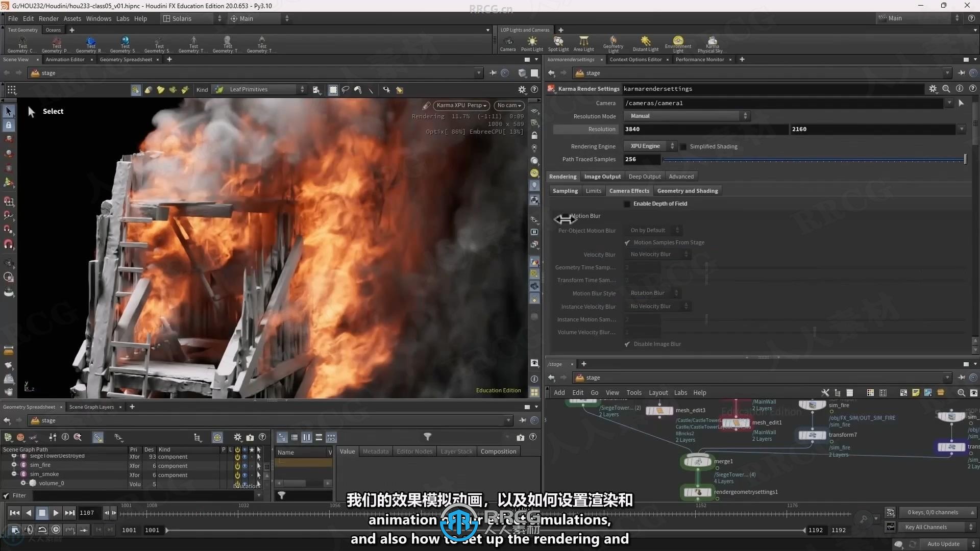The image size is (980, 551).
Task: Toggle activation of sim_fire primitive
Action: [x=237, y=466]
